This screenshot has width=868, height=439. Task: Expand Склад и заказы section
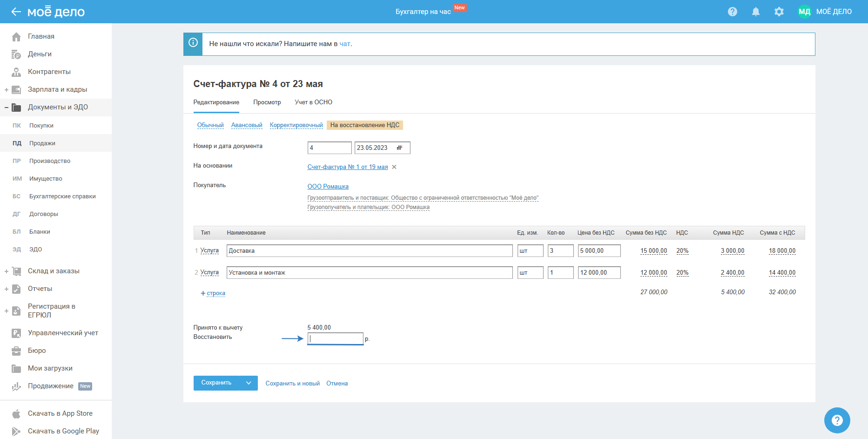tap(7, 271)
